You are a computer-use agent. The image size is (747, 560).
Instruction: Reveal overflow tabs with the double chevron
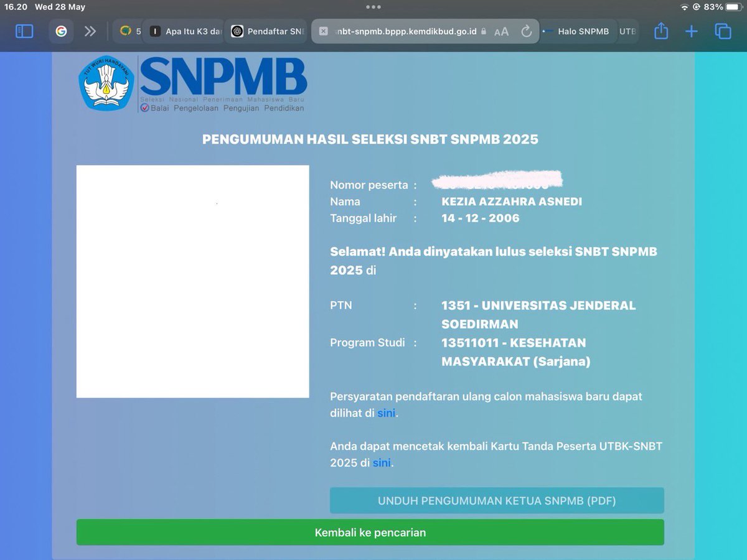[91, 31]
